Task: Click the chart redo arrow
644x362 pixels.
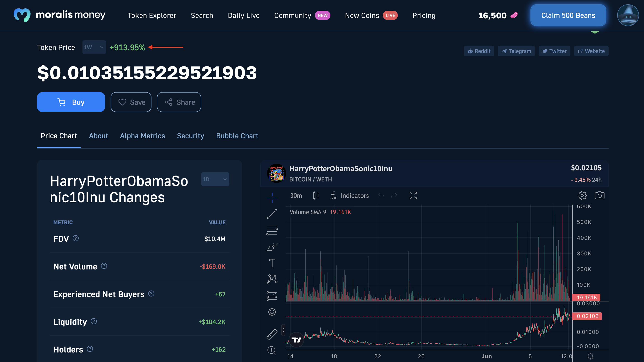Action: [x=394, y=196]
